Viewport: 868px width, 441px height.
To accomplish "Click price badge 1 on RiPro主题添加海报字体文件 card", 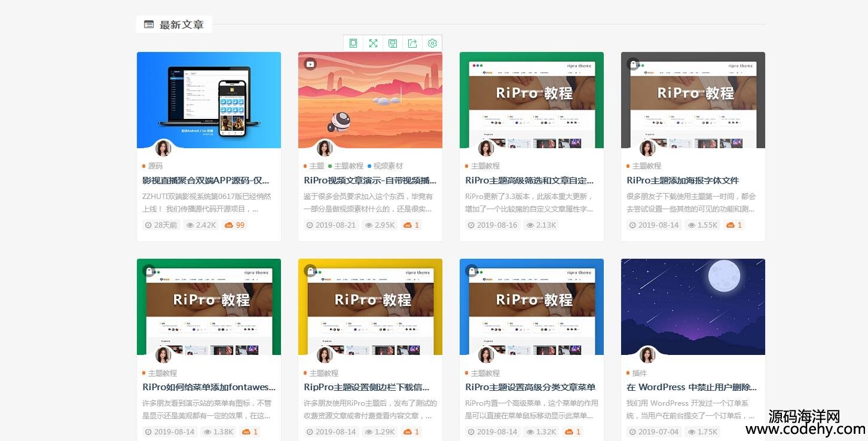I will [x=734, y=225].
